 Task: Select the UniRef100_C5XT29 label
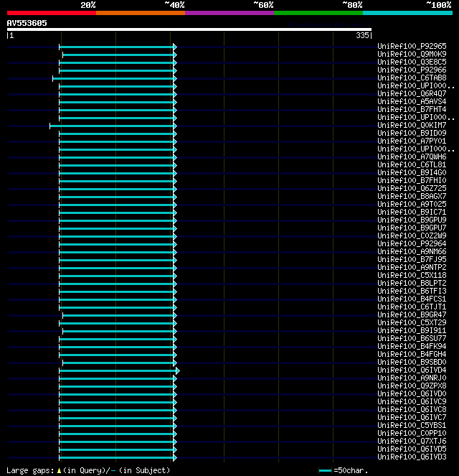click(x=412, y=322)
